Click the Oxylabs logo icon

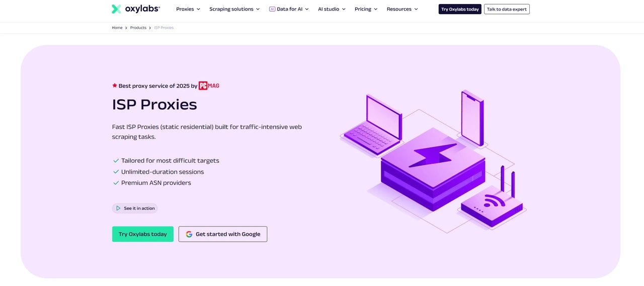coord(116,9)
